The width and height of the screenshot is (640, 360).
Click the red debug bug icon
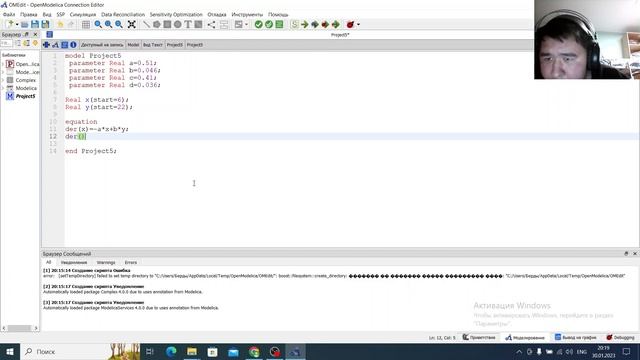click(x=350, y=24)
